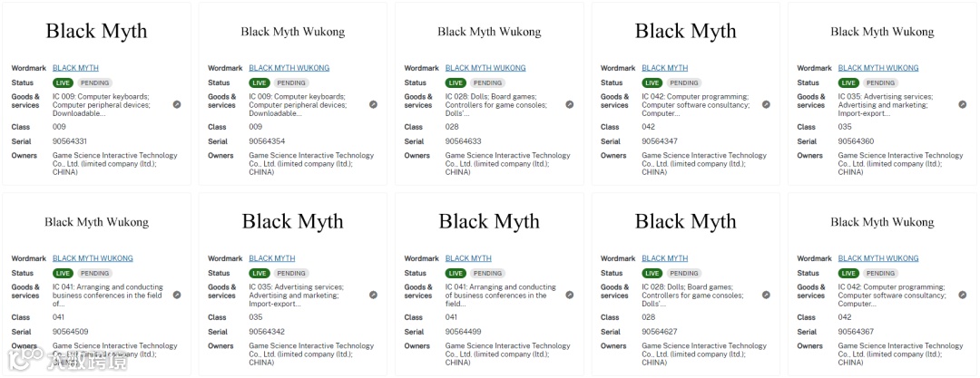Screen dimensions: 980x378
Task: Expand goods and services for serial 90564633
Action: 569,105
